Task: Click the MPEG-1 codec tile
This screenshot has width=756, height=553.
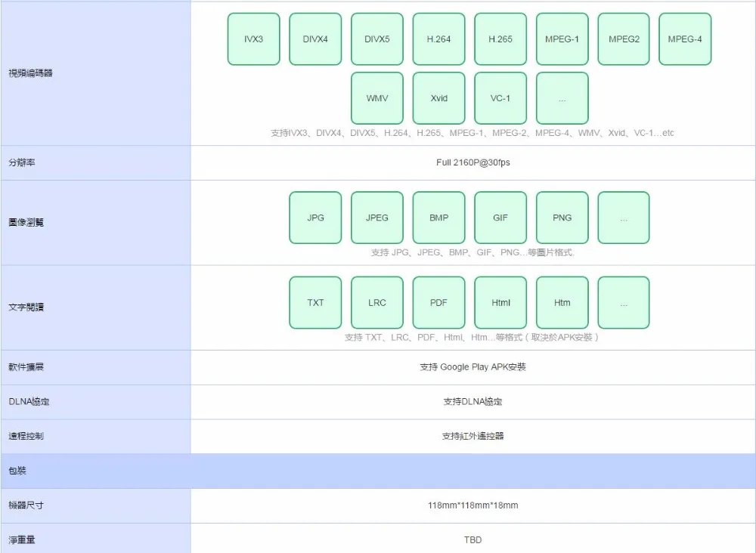Action: coord(562,39)
